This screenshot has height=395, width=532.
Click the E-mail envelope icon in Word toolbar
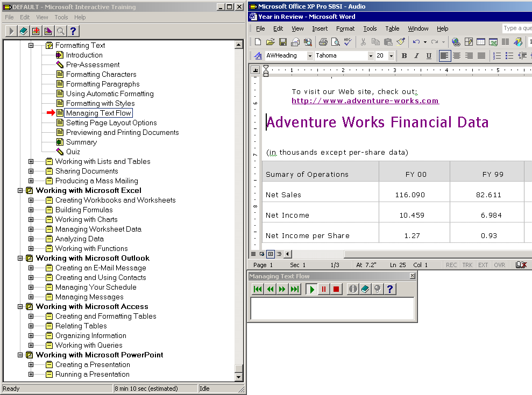[295, 42]
